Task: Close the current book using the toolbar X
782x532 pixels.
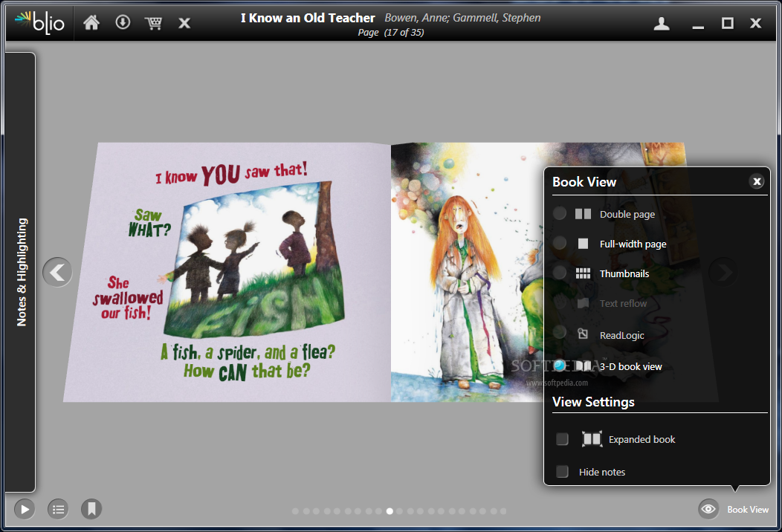Action: click(184, 23)
